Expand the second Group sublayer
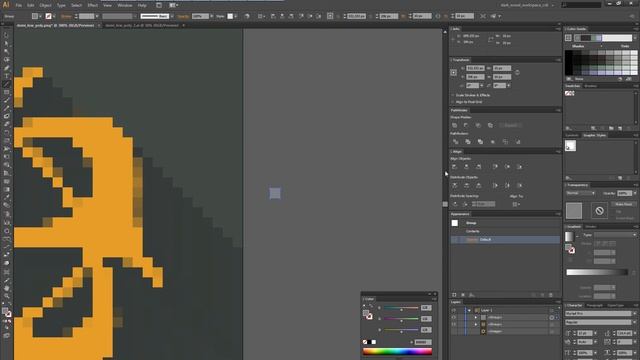 click(x=475, y=324)
